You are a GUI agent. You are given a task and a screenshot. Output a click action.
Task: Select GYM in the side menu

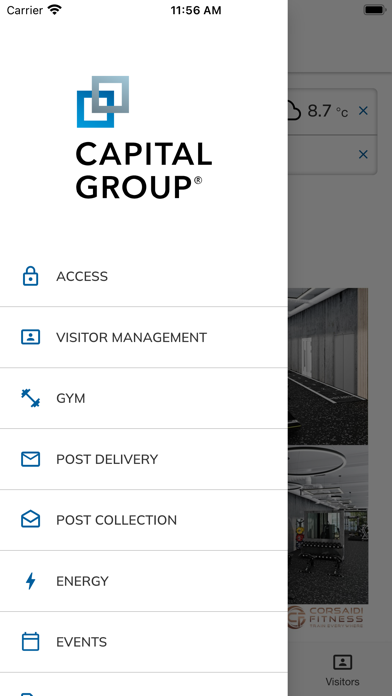coord(144,398)
